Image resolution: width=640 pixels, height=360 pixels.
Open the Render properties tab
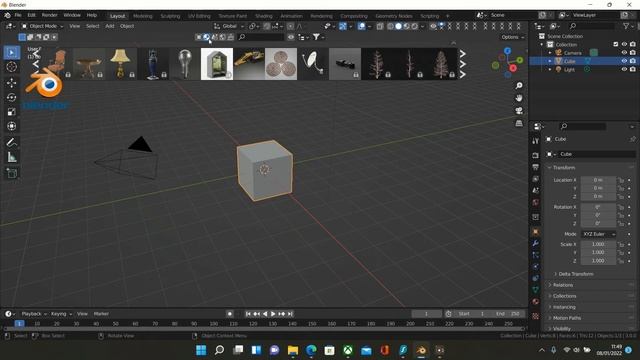click(x=536, y=156)
